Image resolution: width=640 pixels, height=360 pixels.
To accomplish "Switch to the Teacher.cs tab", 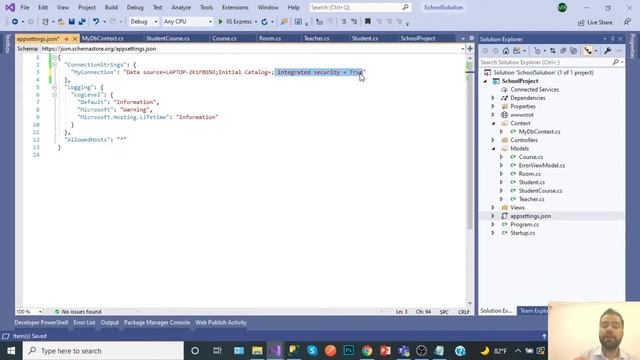I will click(316, 38).
